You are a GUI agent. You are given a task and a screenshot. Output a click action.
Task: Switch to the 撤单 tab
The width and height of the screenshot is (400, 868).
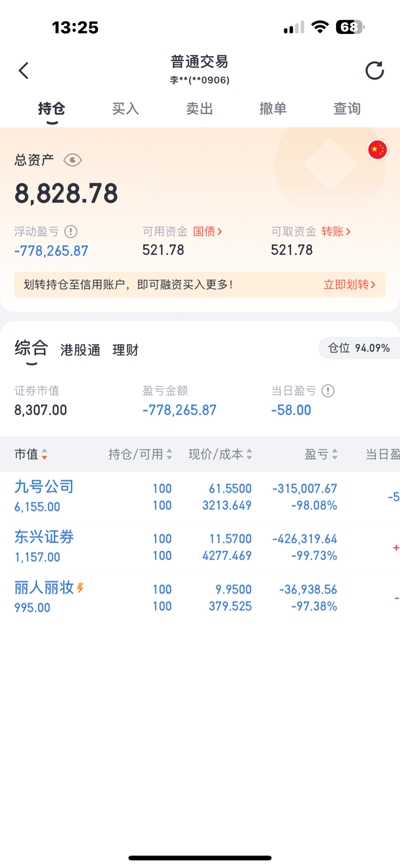point(273,108)
